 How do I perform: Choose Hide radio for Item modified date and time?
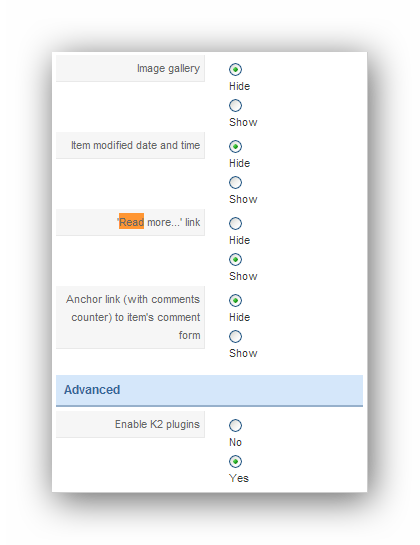tap(235, 147)
